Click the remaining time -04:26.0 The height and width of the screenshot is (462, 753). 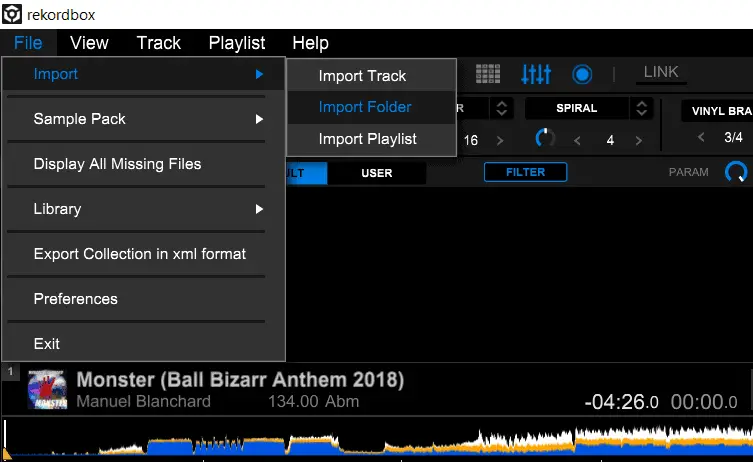coord(621,402)
